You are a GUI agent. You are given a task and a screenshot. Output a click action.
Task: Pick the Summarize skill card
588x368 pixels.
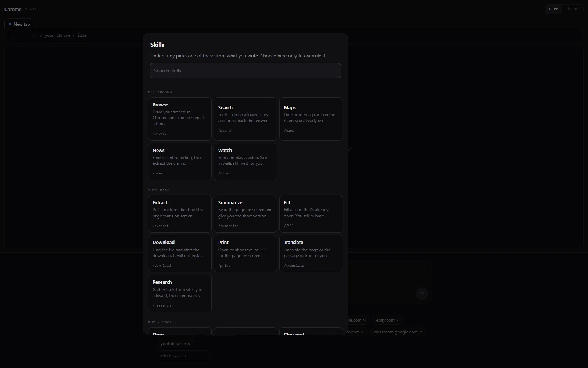tap(245, 214)
